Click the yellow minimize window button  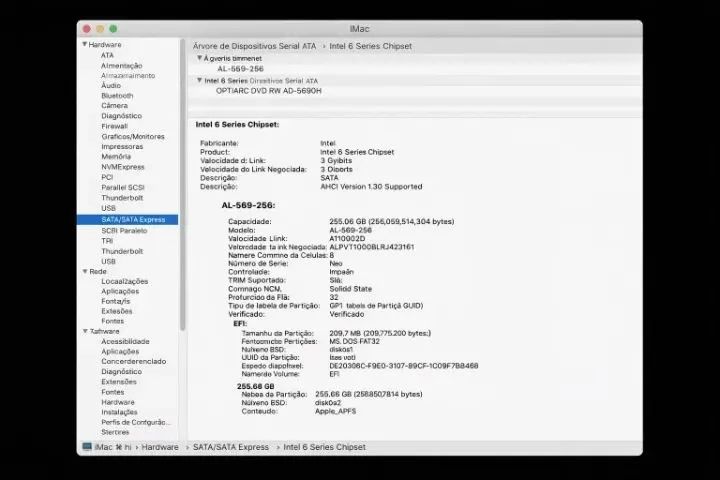pyautogui.click(x=100, y=29)
